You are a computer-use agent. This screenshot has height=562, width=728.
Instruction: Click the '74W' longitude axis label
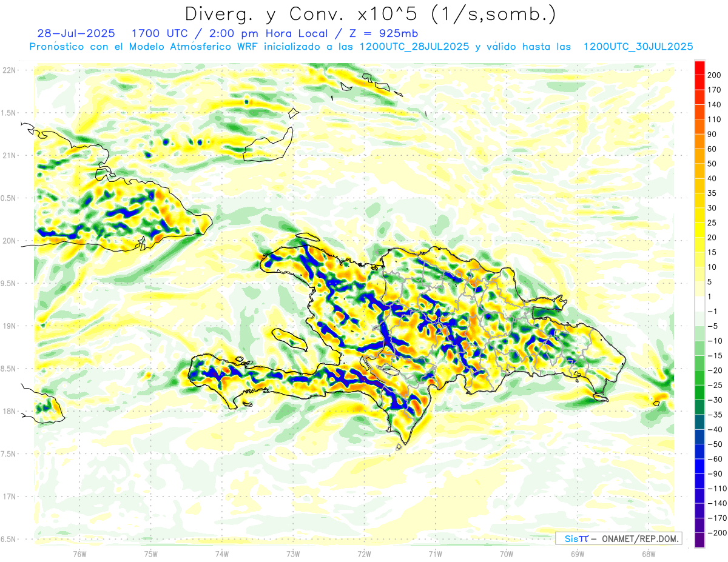[x=222, y=553]
